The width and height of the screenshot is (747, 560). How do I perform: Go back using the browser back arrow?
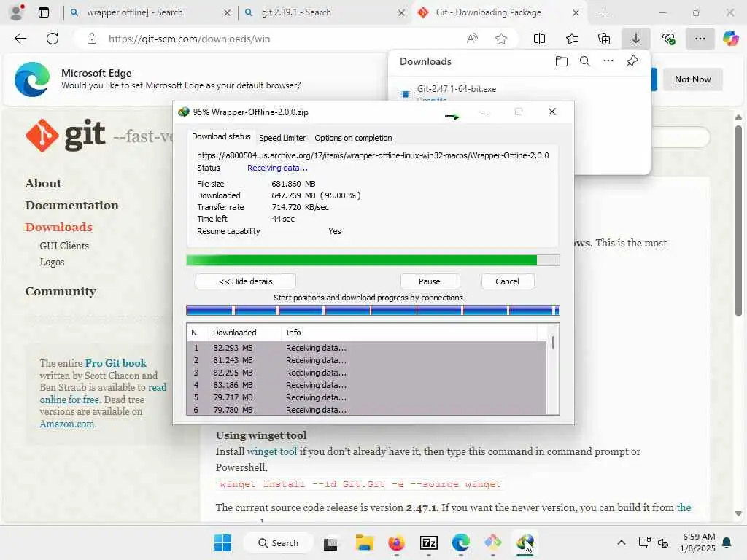20,39
